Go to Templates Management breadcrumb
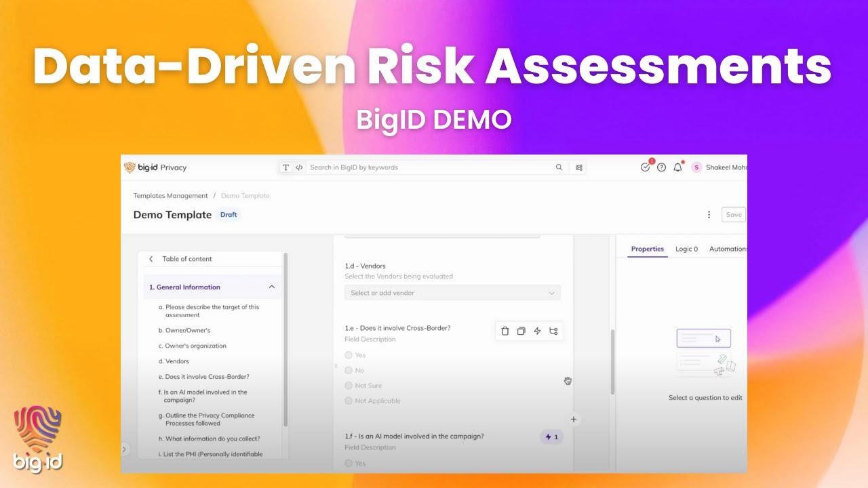Image resolution: width=868 pixels, height=488 pixels. point(170,196)
